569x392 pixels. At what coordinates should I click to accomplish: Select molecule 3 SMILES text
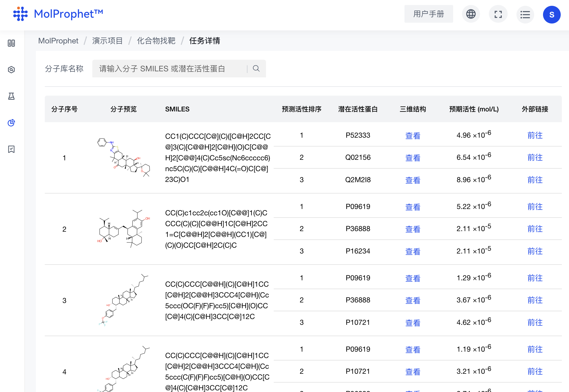[217, 300]
